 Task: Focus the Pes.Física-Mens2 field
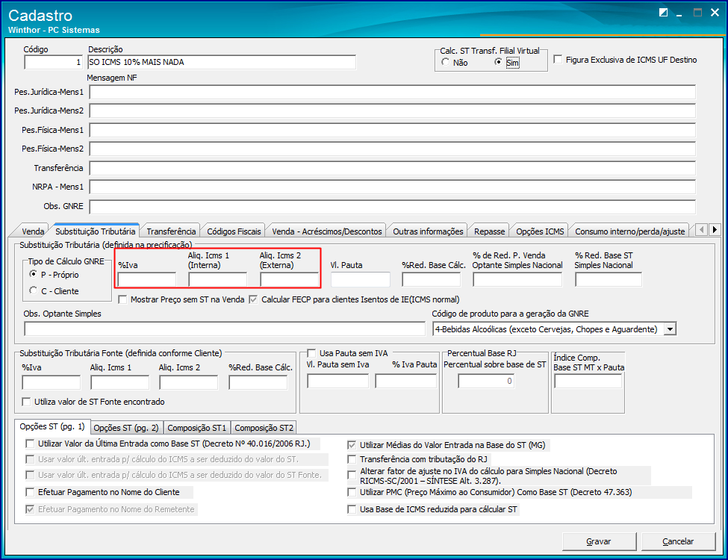[393, 149]
